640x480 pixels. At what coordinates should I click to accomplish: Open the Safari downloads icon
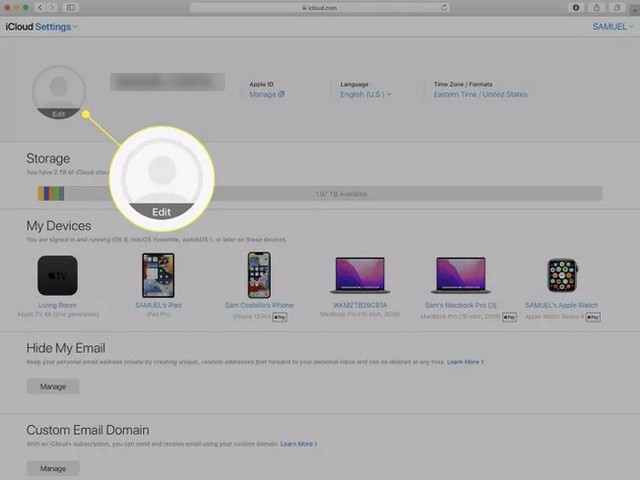tap(576, 7)
